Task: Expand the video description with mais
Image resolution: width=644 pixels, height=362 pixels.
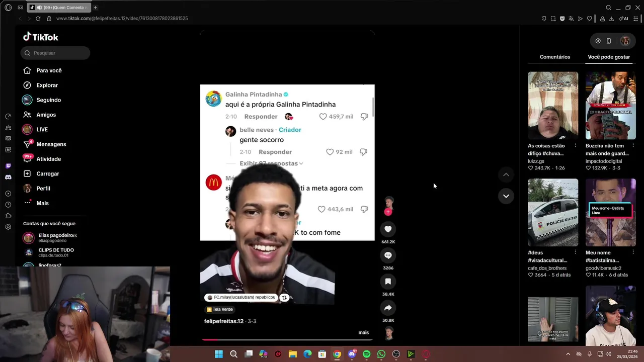Action: 363,332
